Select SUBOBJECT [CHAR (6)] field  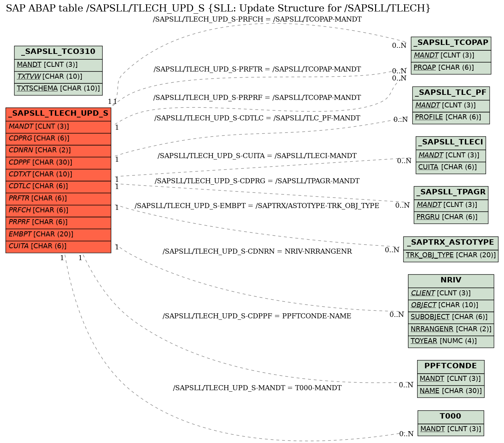click(451, 317)
